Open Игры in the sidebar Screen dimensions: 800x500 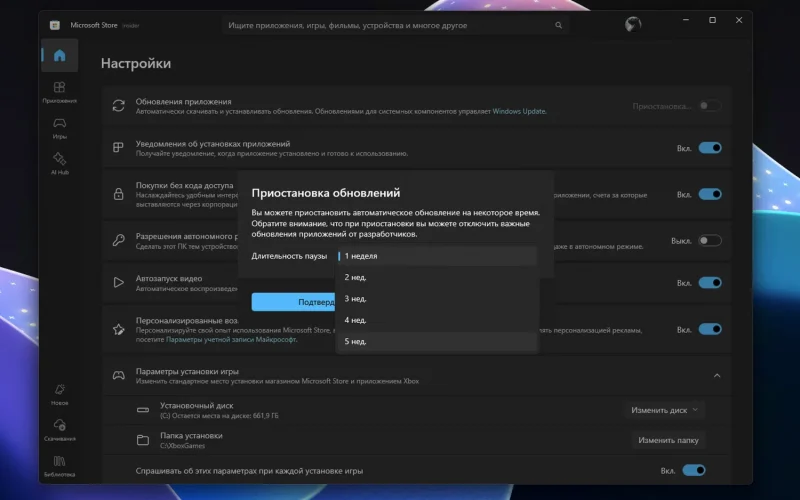[x=60, y=128]
